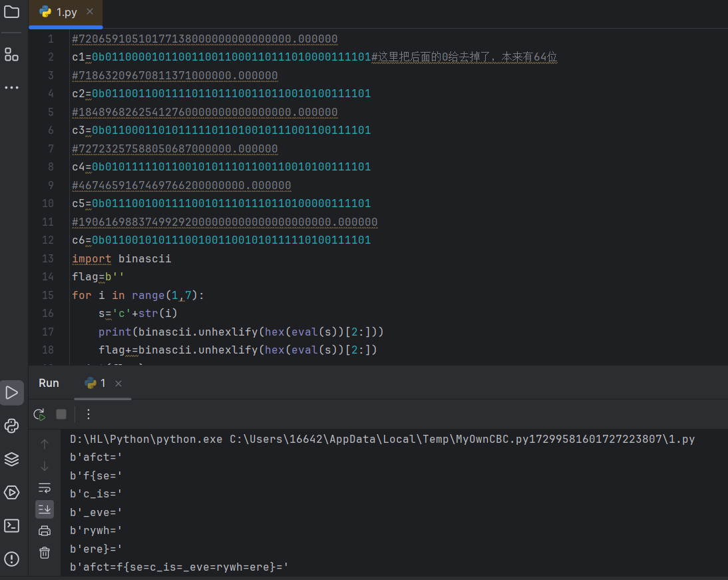Click the c1 binary assignment line
Viewport: 728px width, 580px height.
(x=222, y=57)
